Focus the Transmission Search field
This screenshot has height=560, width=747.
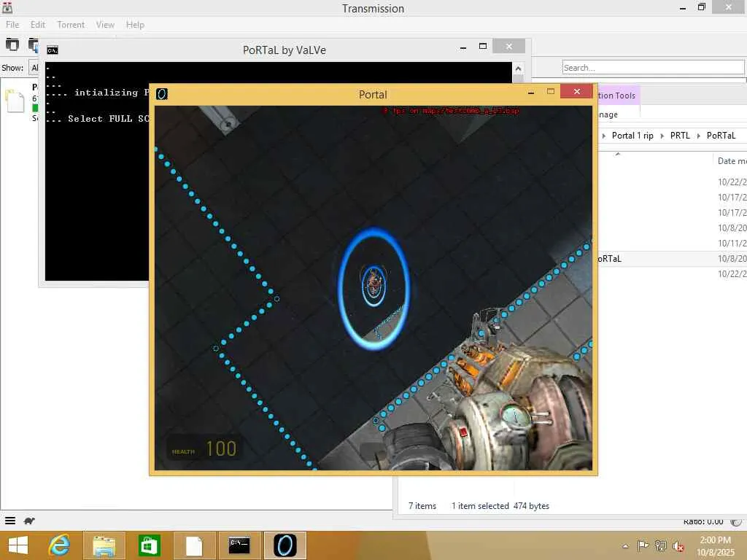click(653, 68)
